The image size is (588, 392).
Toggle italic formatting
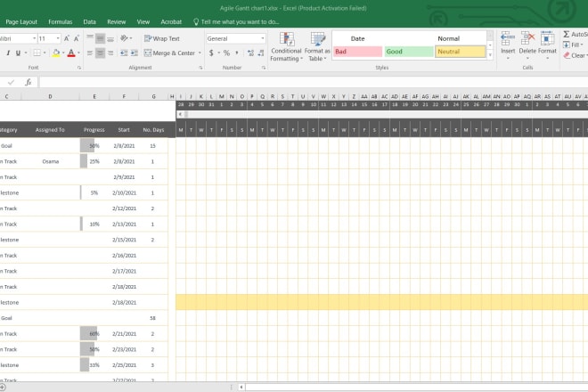(x=8, y=53)
